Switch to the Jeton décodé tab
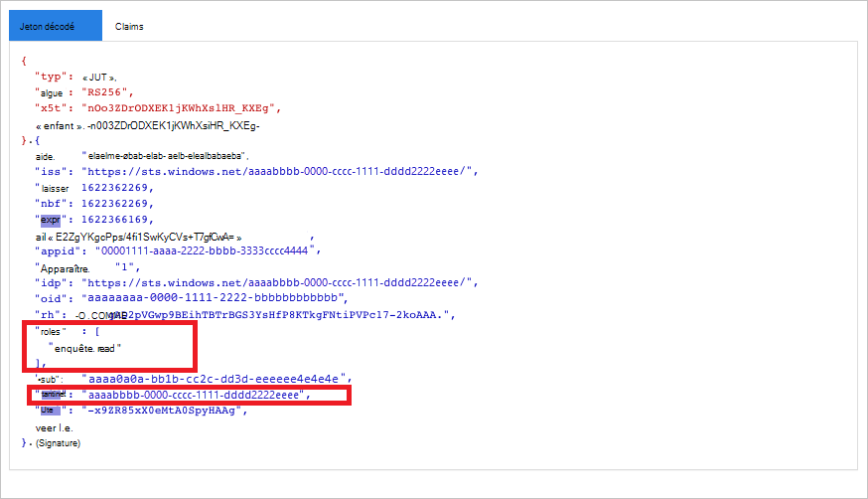The image size is (868, 499). pos(56,26)
